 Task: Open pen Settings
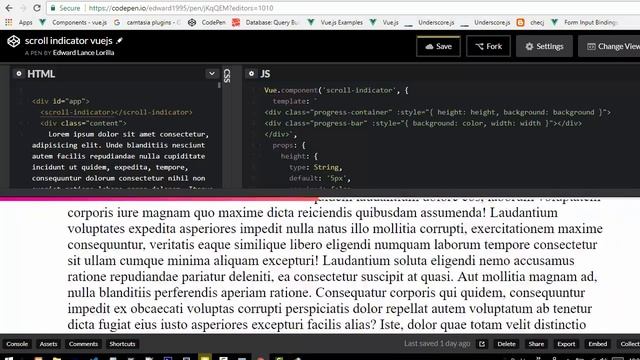point(544,47)
